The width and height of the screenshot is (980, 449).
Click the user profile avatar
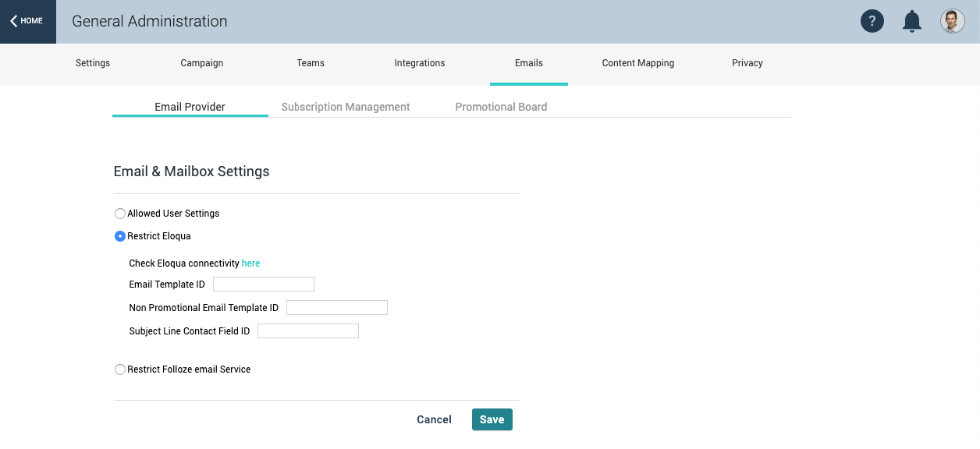click(x=952, y=21)
